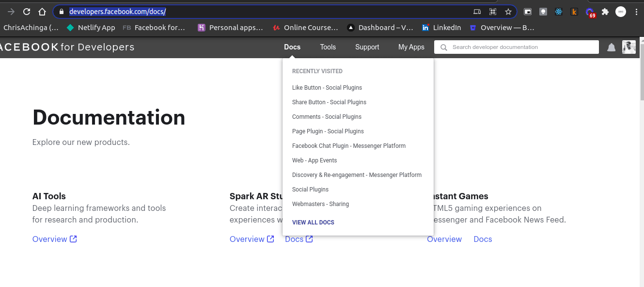Open the Netlify App bookmark

coord(91,28)
